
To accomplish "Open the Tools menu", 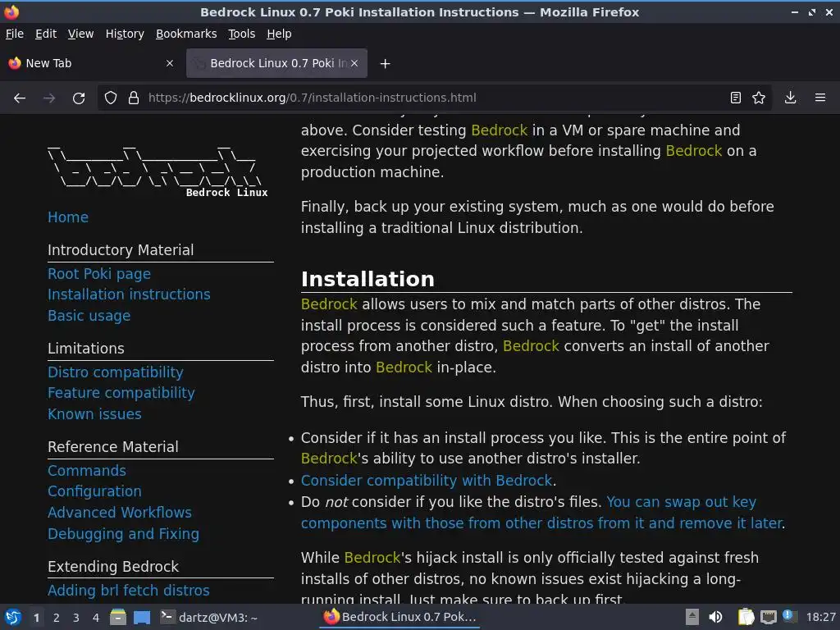I will [x=242, y=34].
